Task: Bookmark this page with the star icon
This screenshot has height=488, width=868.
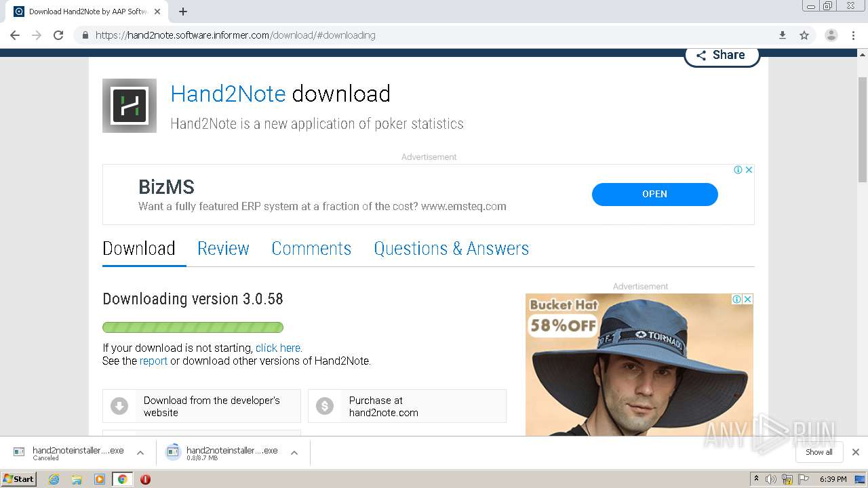Action: [804, 35]
